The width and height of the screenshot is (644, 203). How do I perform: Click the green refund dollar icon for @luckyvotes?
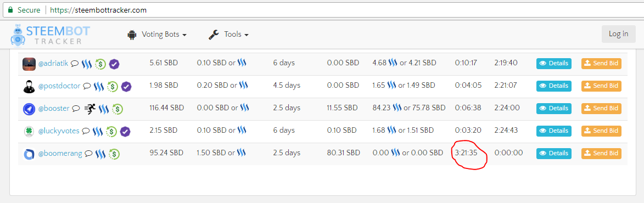[x=111, y=132]
